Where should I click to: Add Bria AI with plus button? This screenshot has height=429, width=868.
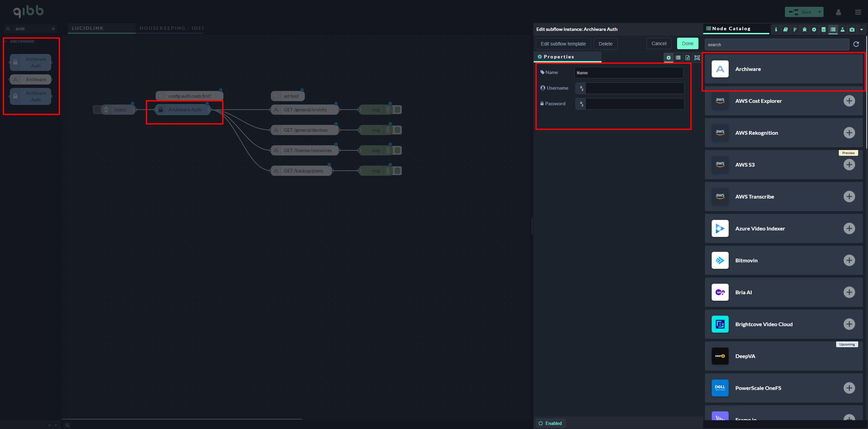tap(849, 292)
